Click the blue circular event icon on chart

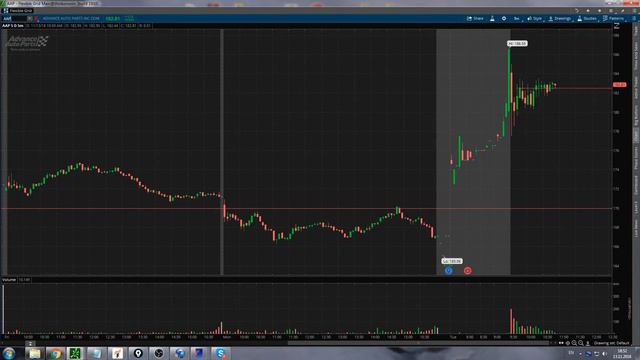(x=448, y=270)
